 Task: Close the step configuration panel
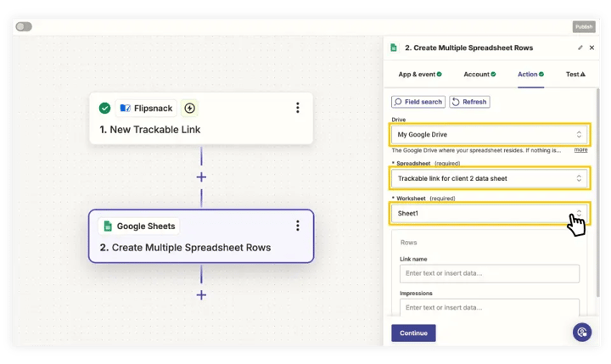[x=592, y=48]
